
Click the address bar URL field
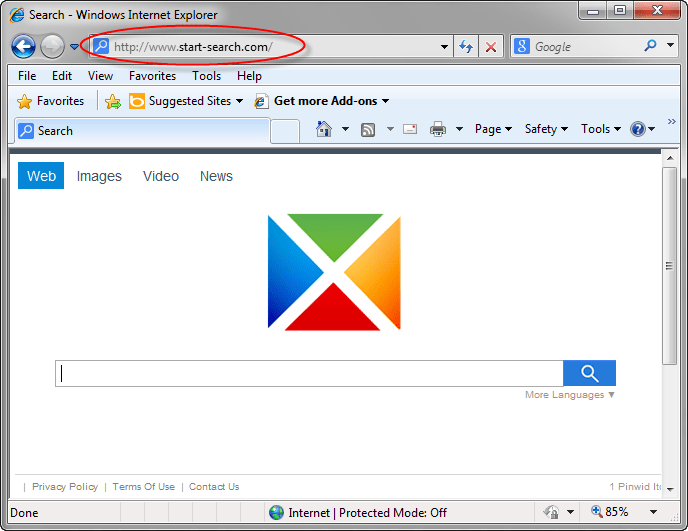(272, 47)
